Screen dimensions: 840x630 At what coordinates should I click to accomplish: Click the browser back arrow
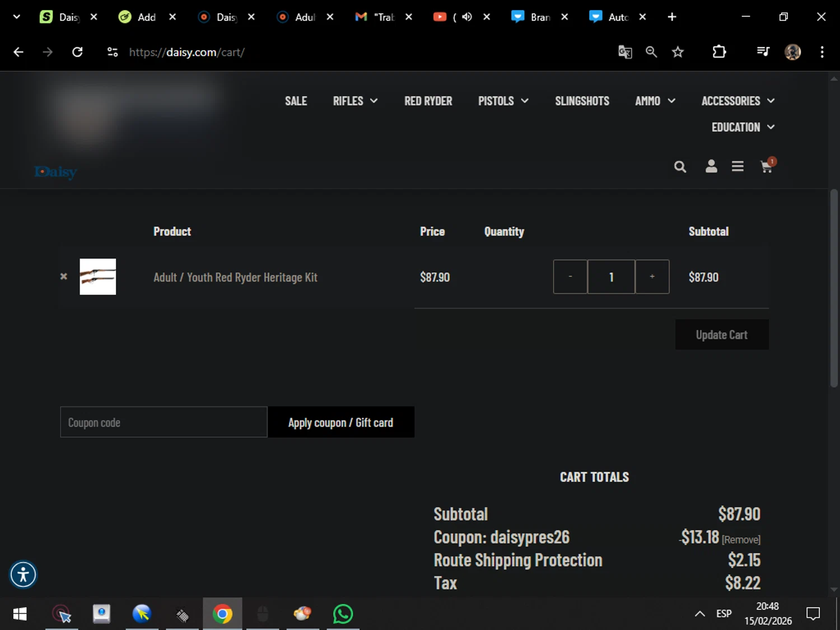click(x=18, y=52)
